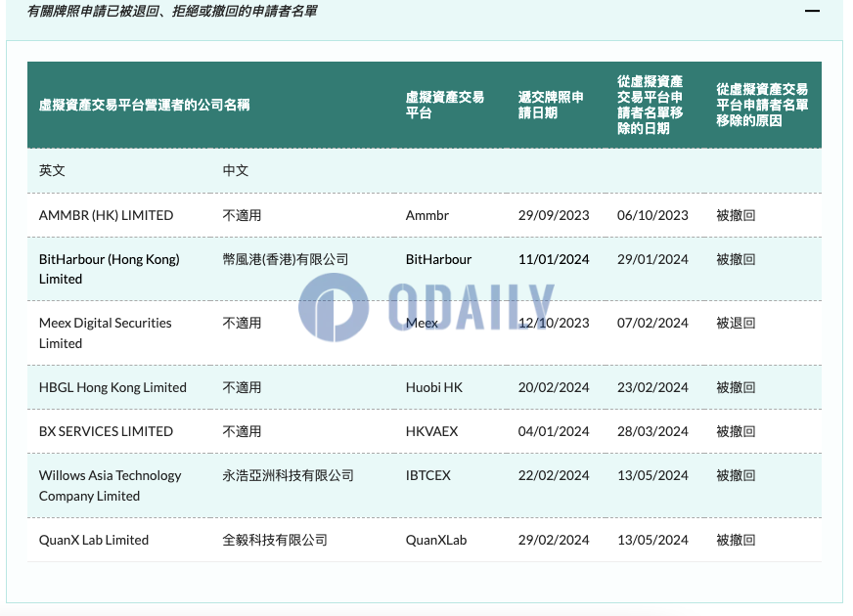Click the 被退回 reason in the Meex row
Image resolution: width=853 pixels, height=616 pixels.
pos(736,323)
